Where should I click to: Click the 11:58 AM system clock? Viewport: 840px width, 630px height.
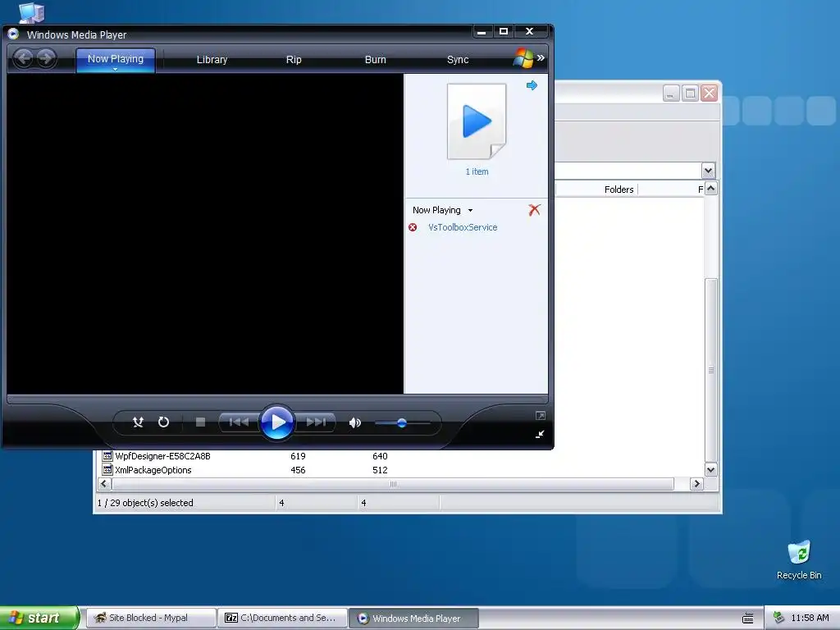[x=810, y=618]
